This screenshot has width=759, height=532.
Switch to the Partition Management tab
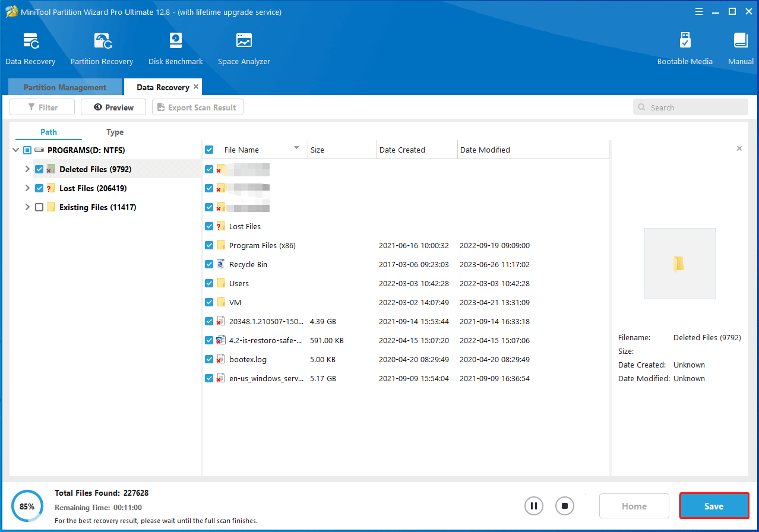click(65, 87)
